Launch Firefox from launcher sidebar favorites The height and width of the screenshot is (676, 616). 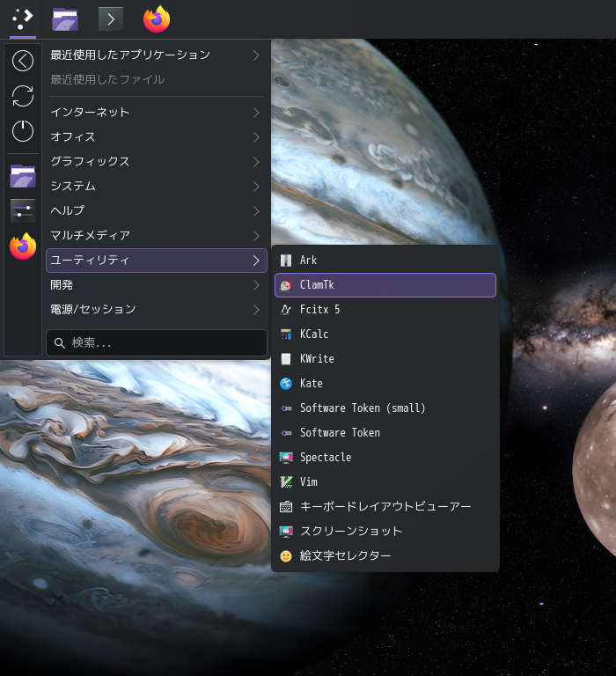pyautogui.click(x=23, y=246)
